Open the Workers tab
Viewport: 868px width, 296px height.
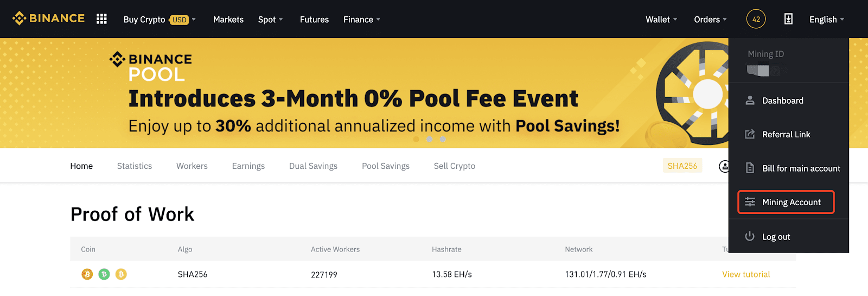[x=192, y=166]
